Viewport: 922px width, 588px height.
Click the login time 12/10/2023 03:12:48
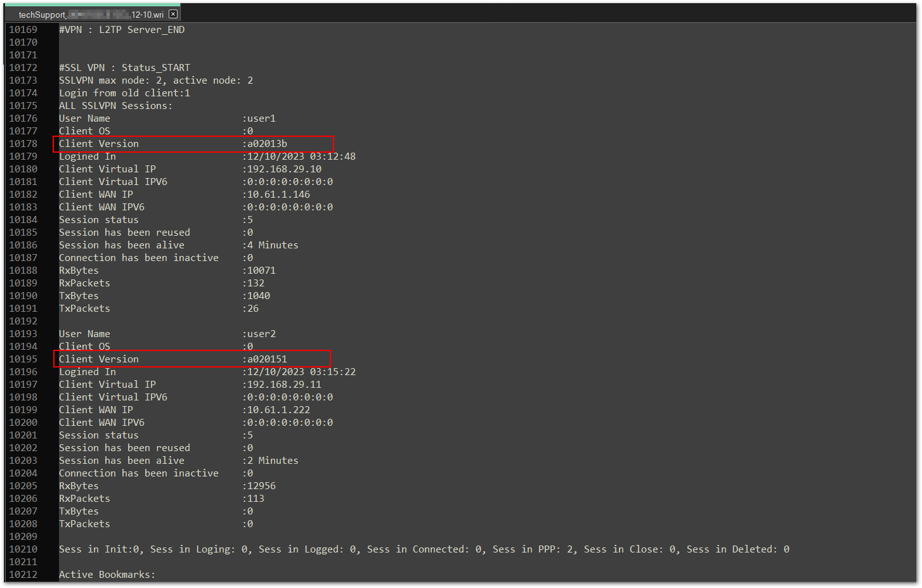(301, 157)
